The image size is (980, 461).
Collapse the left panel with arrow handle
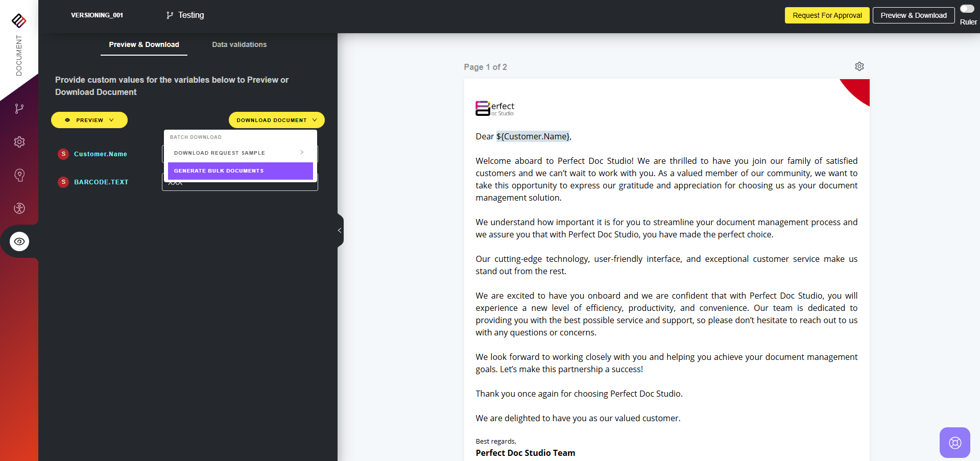(x=340, y=230)
